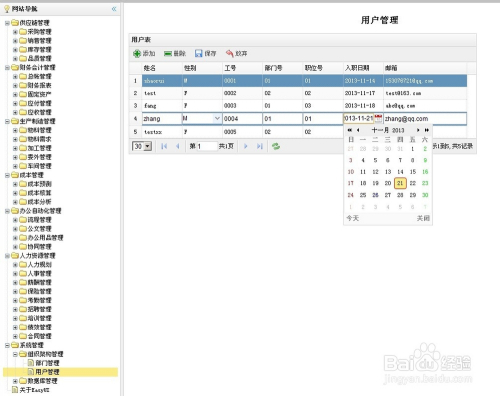Select the row with name testxx
The image size is (500, 396).
pyautogui.click(x=298, y=132)
